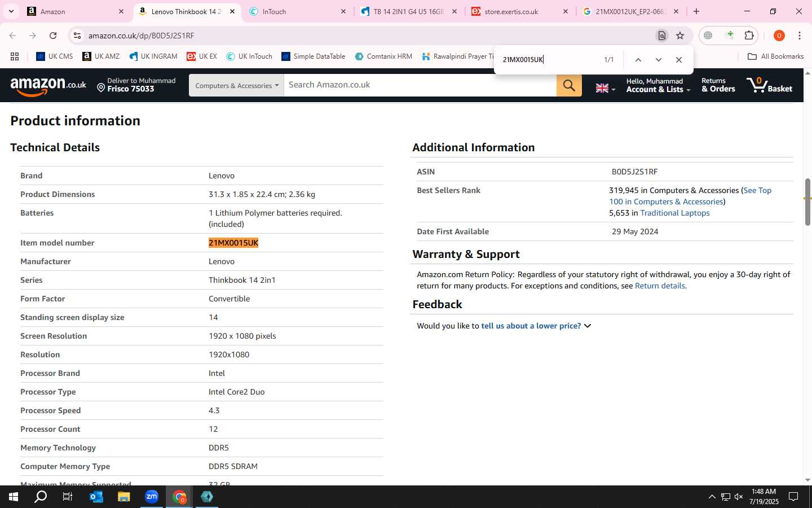Close the store.exertis.co.uk tab
This screenshot has width=812, height=508.
tap(566, 11)
